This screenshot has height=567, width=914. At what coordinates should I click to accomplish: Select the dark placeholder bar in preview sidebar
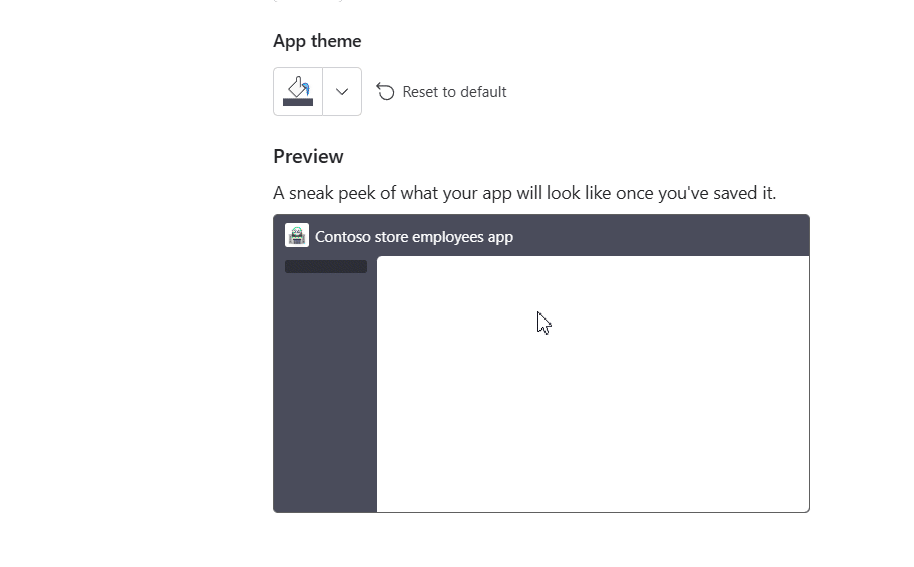coord(326,267)
